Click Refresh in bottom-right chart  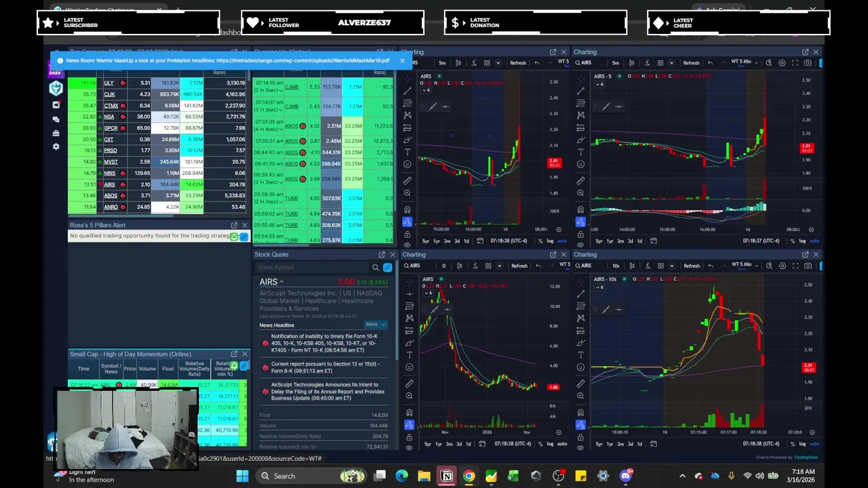tap(691, 266)
